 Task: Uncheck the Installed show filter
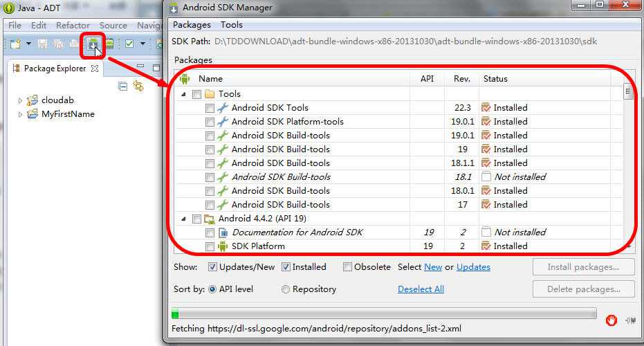point(286,267)
